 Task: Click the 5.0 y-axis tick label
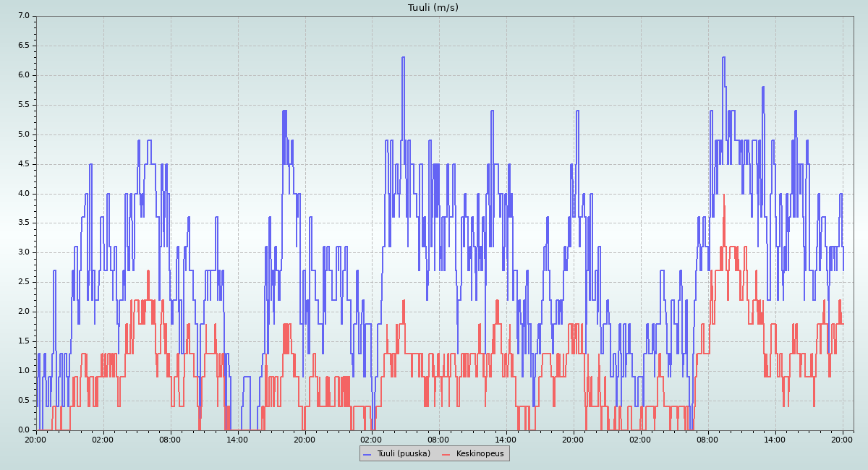[x=23, y=134]
